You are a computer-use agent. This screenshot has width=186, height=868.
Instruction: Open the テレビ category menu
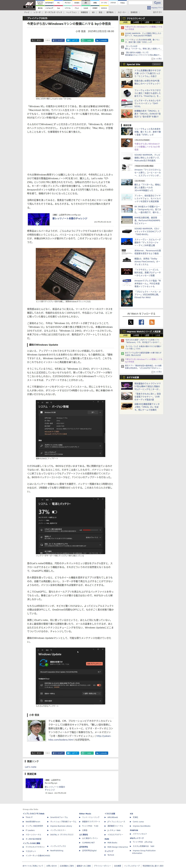27,12
